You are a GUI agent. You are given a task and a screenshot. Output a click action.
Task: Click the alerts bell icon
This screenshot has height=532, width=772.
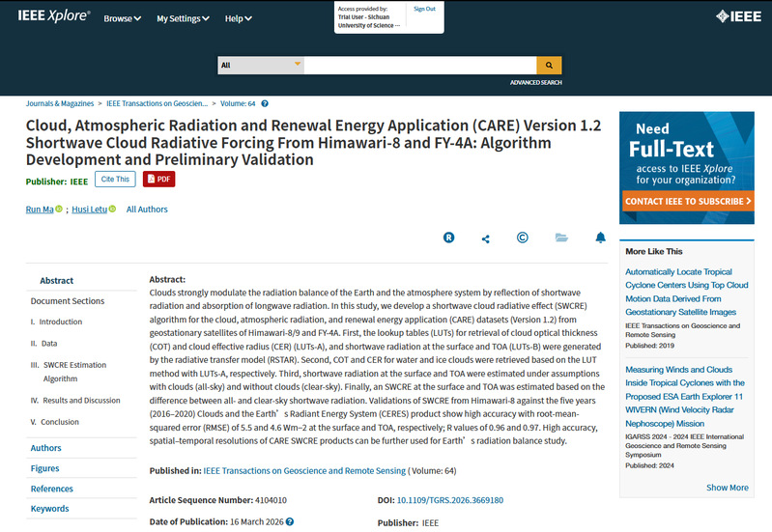[600, 238]
